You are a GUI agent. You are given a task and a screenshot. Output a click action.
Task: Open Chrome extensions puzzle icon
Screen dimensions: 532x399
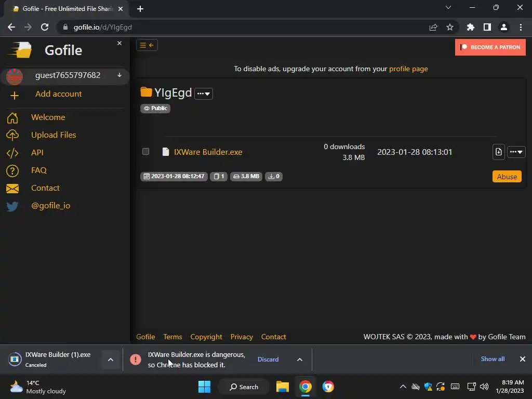point(471,27)
